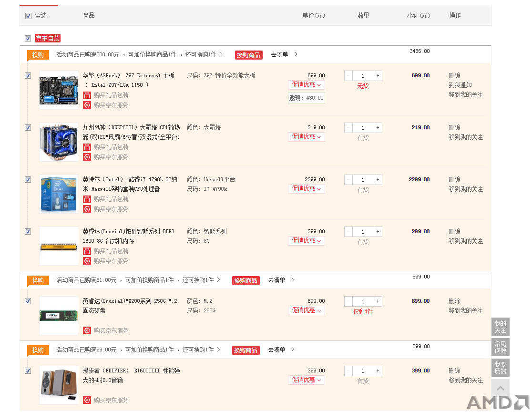Move Crucial MX200 SSD to 我的关注
Viewport: 532px width, 412px height.
(x=465, y=310)
